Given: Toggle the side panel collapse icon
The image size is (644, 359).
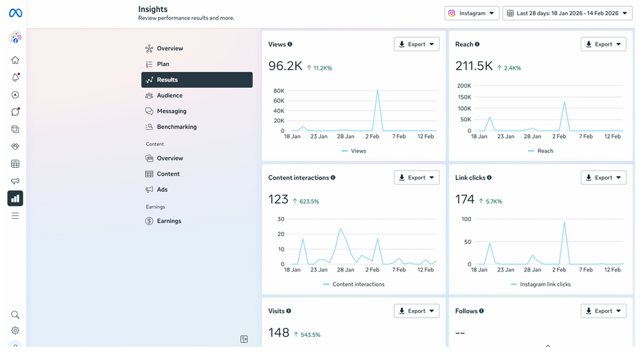Looking at the screenshot, I should pyautogui.click(x=244, y=339).
